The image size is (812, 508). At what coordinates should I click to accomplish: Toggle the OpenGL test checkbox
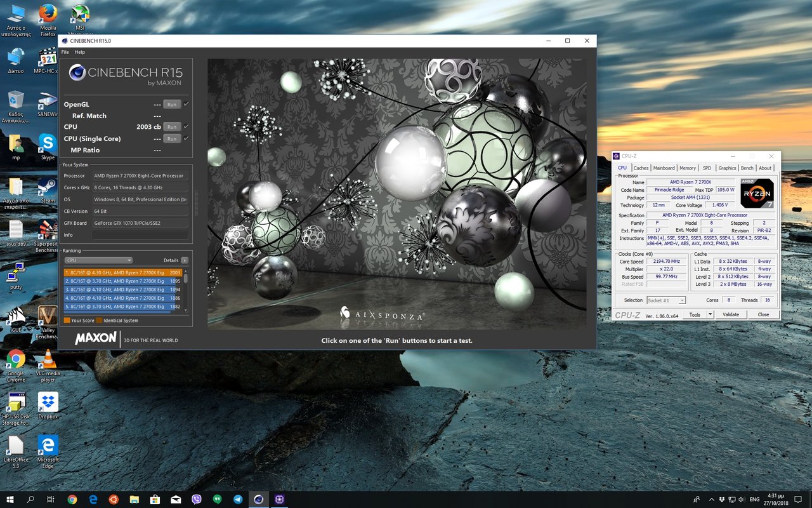(186, 104)
